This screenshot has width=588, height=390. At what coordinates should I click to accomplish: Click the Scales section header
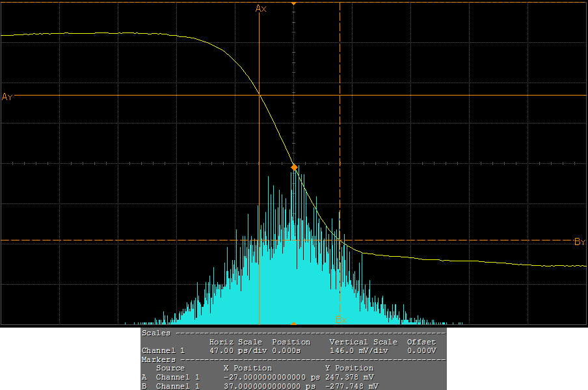point(156,333)
